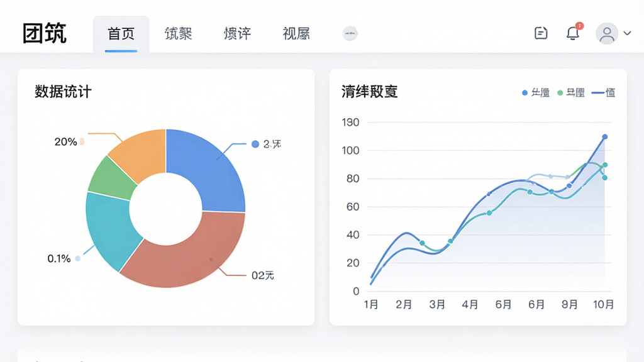This screenshot has width=644, height=362.
Task: Click the 10月 peak data point
Action: tap(604, 136)
